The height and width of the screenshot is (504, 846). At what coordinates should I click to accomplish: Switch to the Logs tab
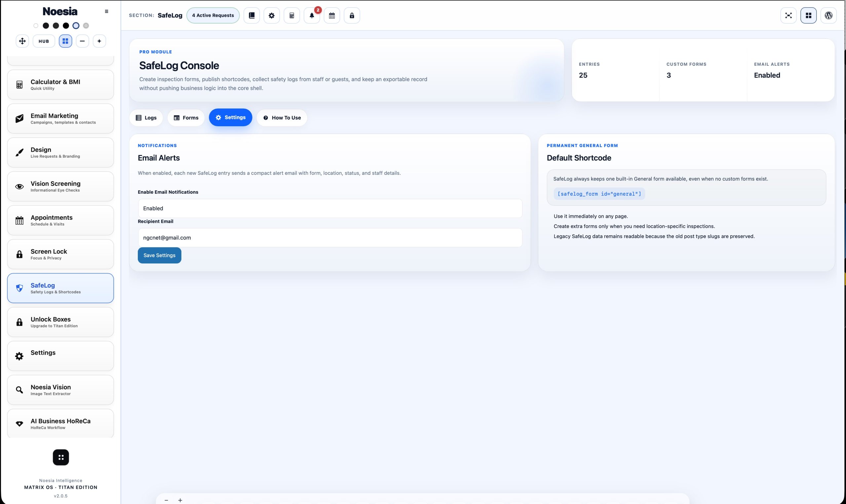click(x=146, y=118)
